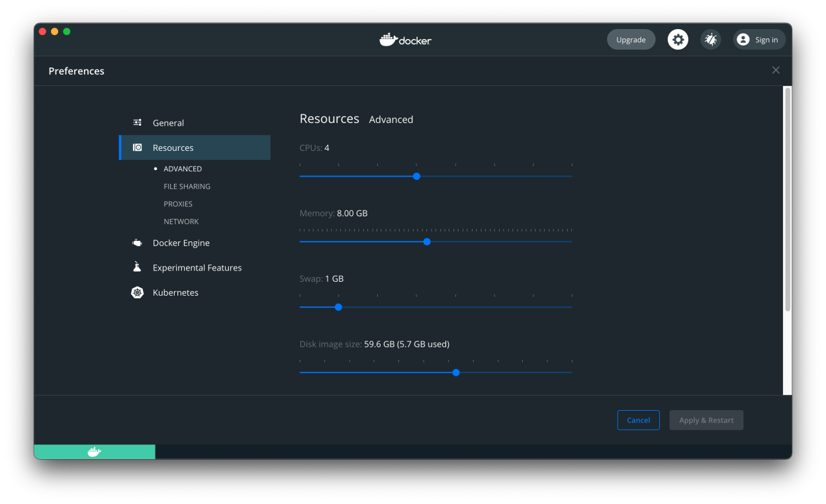Click the 'Memory: 8.00 GB' label

click(334, 213)
